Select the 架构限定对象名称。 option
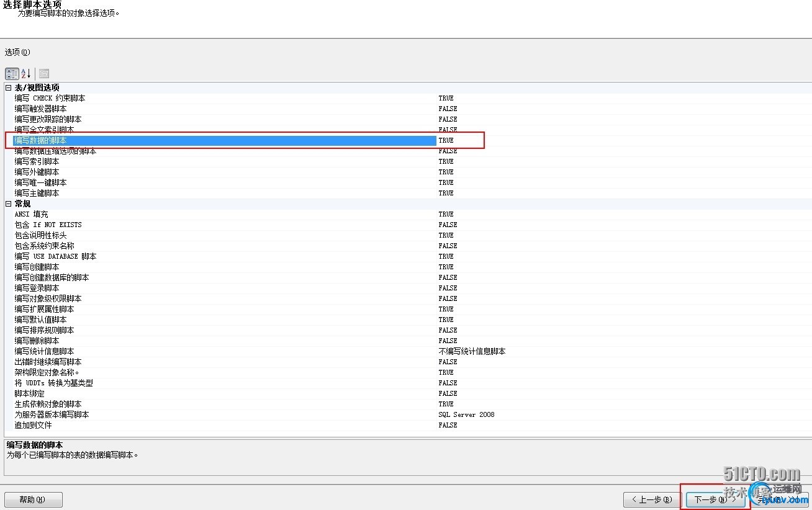 (x=47, y=372)
